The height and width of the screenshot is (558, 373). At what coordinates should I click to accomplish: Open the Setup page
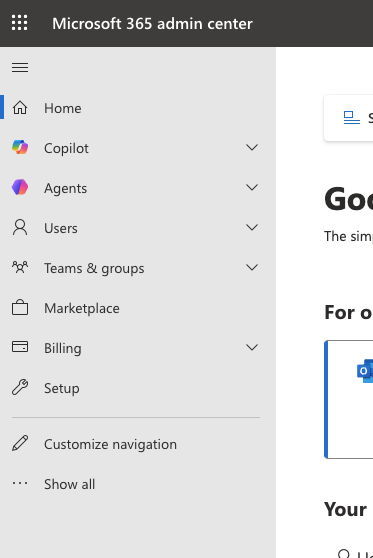click(62, 389)
